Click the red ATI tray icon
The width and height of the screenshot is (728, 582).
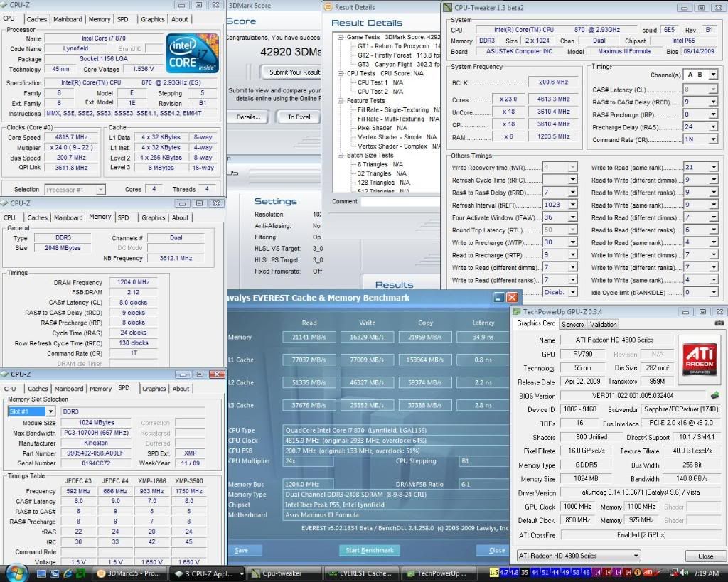[648, 573]
